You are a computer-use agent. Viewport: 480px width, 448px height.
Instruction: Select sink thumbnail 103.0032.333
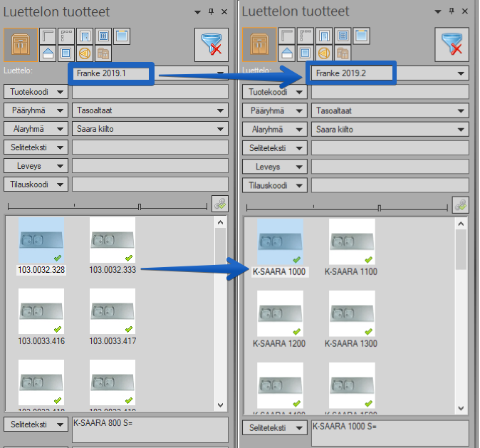tap(113, 241)
